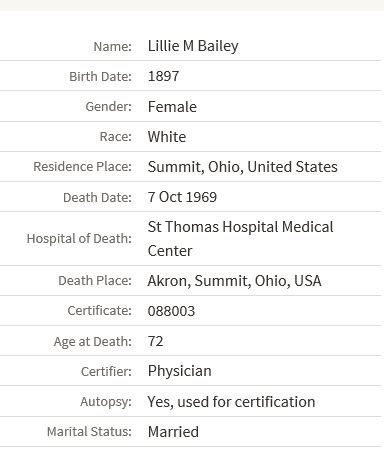Select death date 7 Oct 1969
384x450 pixels.
[182, 197]
